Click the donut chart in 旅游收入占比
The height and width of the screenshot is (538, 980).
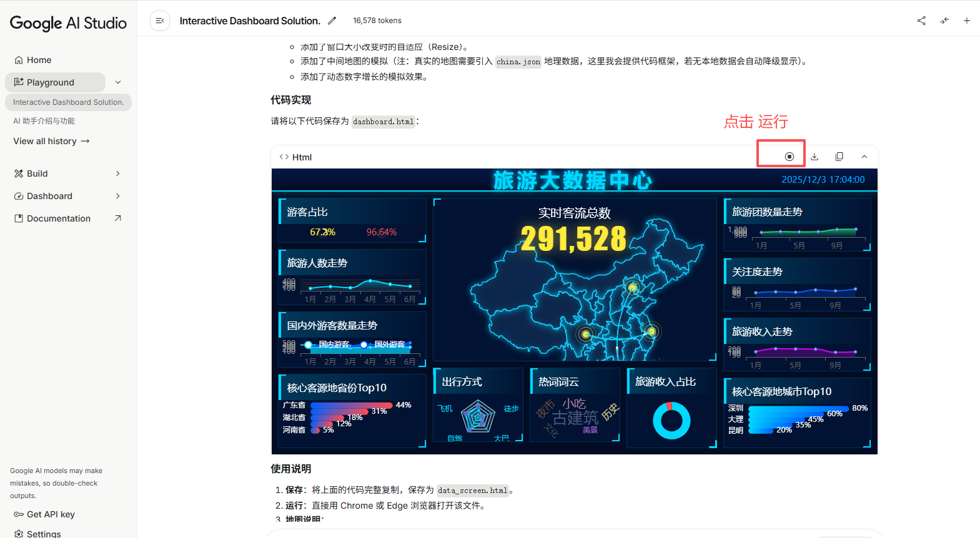[x=671, y=421]
